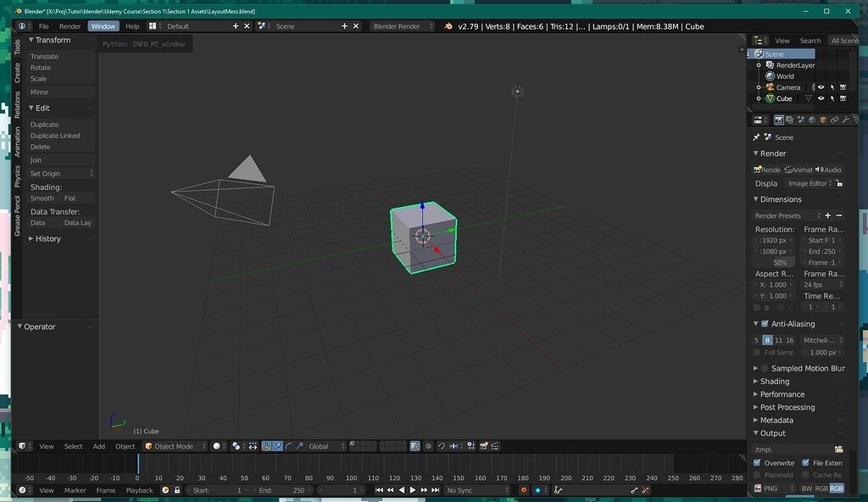Open the Render properties tab icon
This screenshot has height=502, width=868.
[x=779, y=120]
